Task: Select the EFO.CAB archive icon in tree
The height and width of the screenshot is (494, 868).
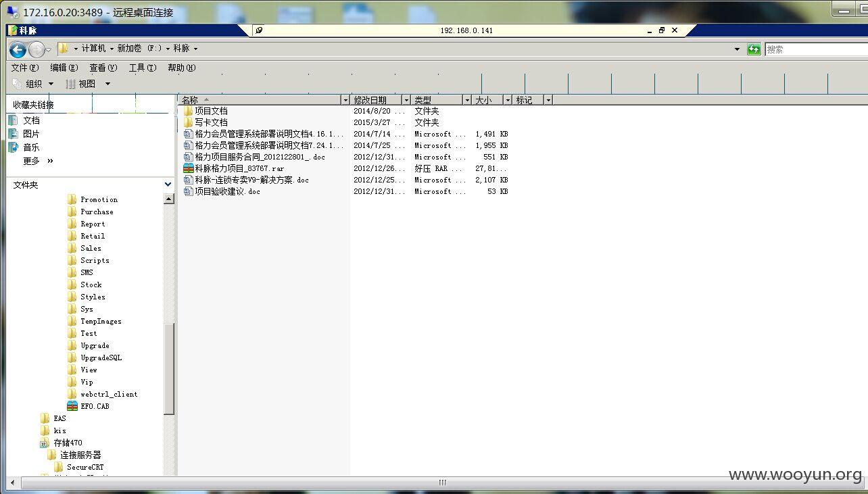Action: coord(72,406)
